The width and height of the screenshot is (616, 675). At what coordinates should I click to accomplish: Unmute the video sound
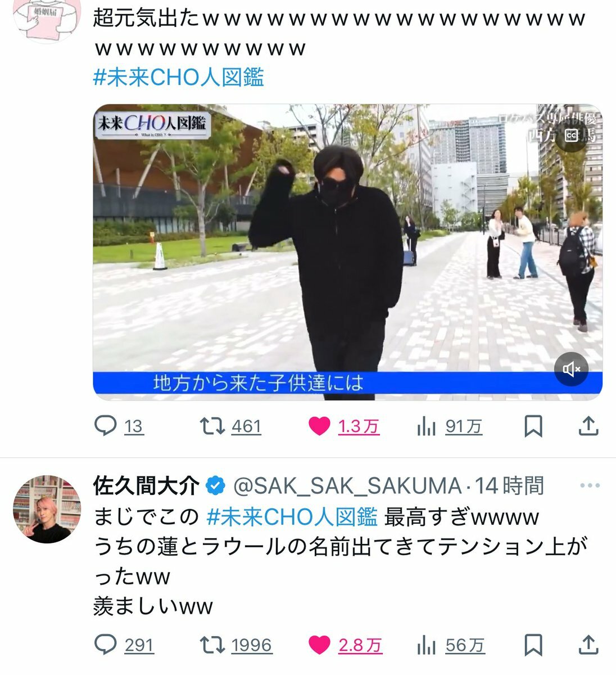(572, 369)
